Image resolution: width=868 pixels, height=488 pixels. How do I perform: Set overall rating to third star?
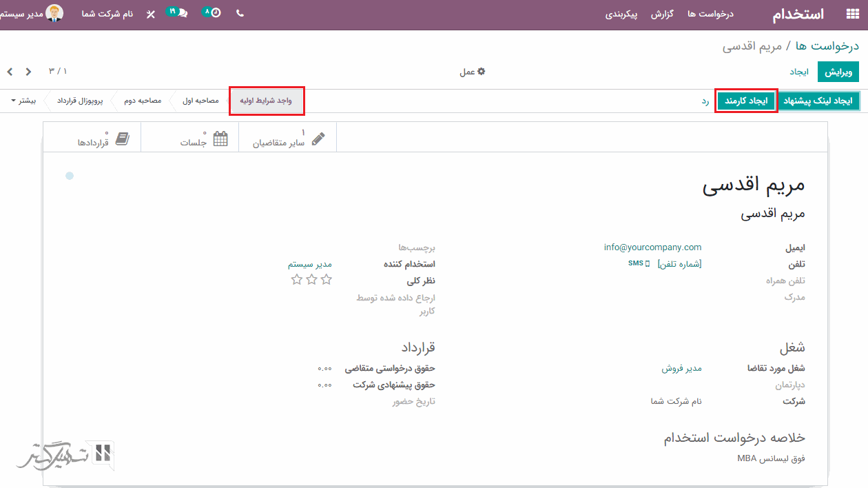coord(297,280)
